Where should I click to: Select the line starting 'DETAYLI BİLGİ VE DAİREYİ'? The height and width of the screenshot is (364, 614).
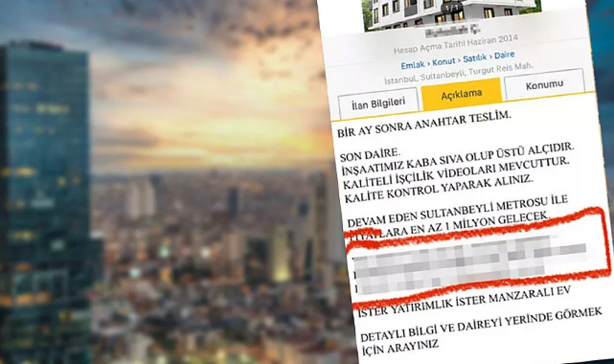tap(481, 324)
